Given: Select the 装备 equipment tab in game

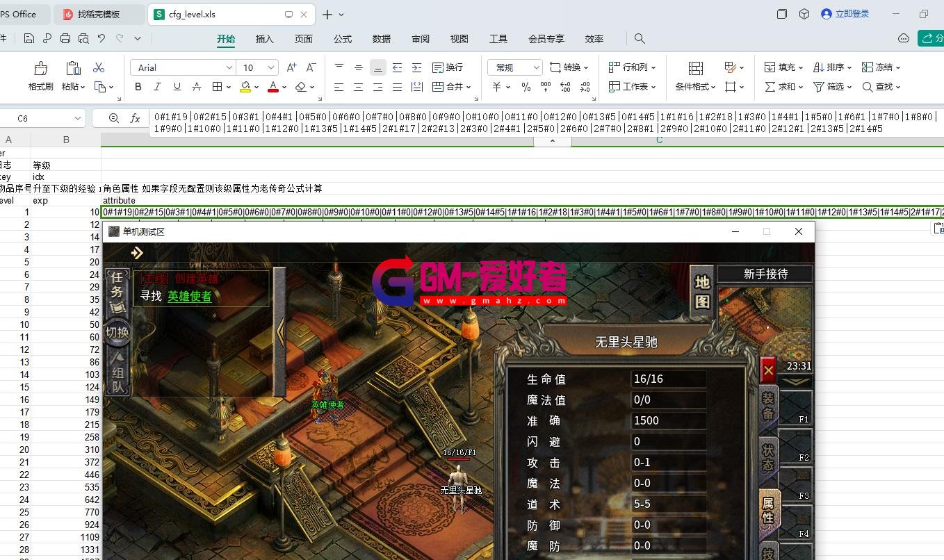Looking at the screenshot, I should (768, 406).
